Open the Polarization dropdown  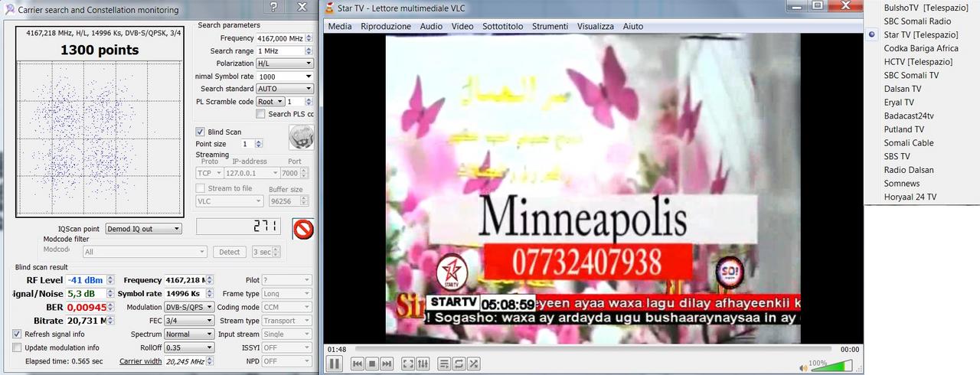pos(285,64)
